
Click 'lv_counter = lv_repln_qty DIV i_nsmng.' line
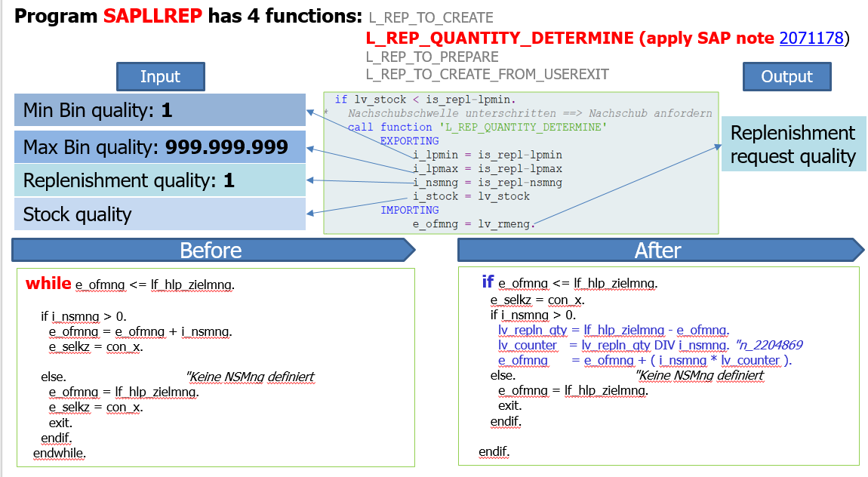click(x=614, y=346)
